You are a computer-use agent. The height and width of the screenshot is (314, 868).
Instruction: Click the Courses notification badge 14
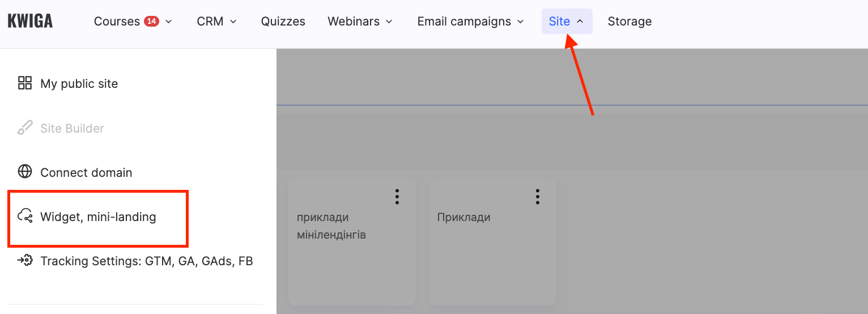pos(151,21)
